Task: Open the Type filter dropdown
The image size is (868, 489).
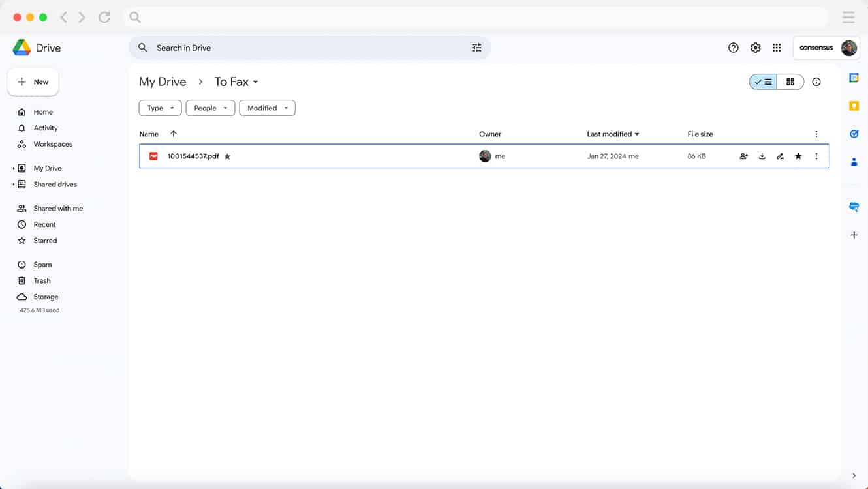Action: (x=160, y=108)
